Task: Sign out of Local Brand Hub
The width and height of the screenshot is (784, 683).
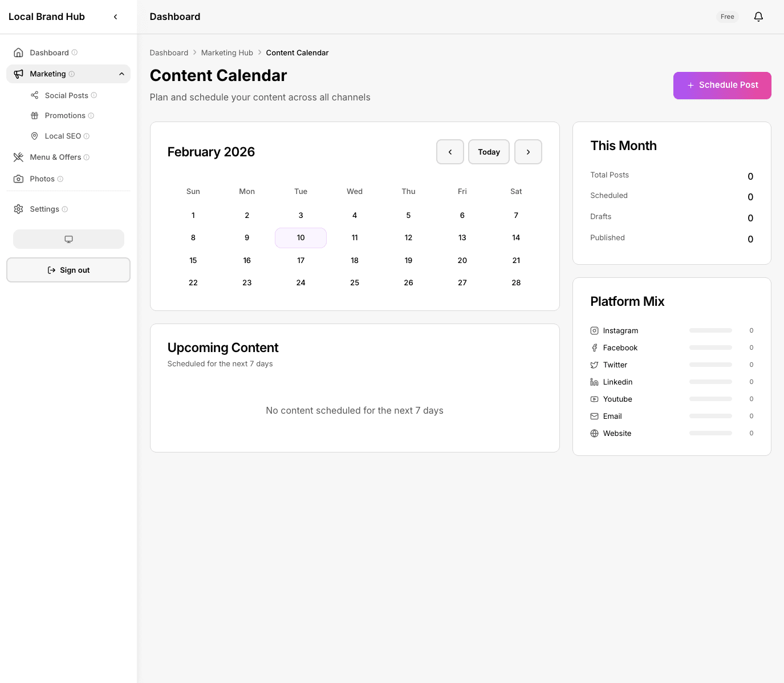Action: coord(68,270)
